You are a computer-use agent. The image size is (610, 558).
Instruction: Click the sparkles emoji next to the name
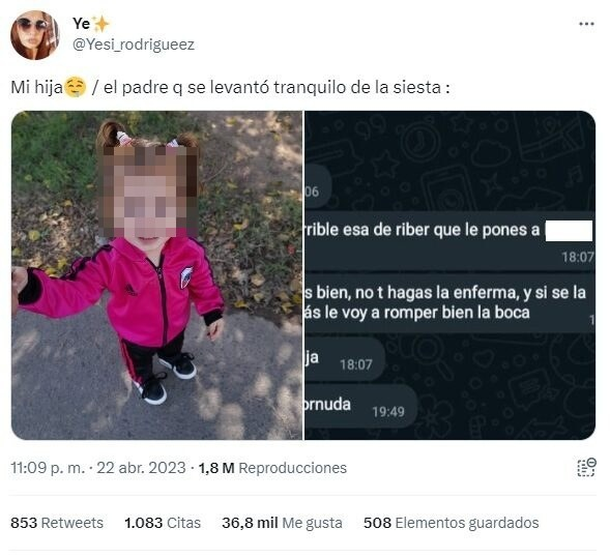pos(101,24)
